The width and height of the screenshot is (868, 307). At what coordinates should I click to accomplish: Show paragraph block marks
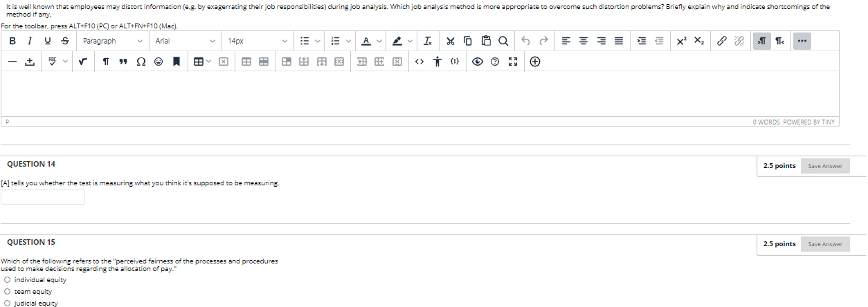[x=107, y=62]
